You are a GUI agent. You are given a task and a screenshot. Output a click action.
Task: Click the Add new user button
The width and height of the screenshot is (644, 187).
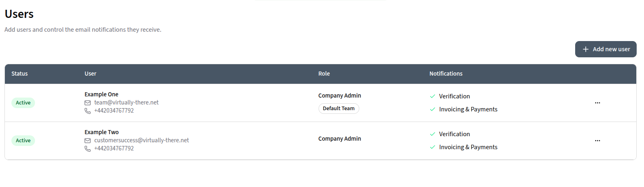click(x=606, y=49)
